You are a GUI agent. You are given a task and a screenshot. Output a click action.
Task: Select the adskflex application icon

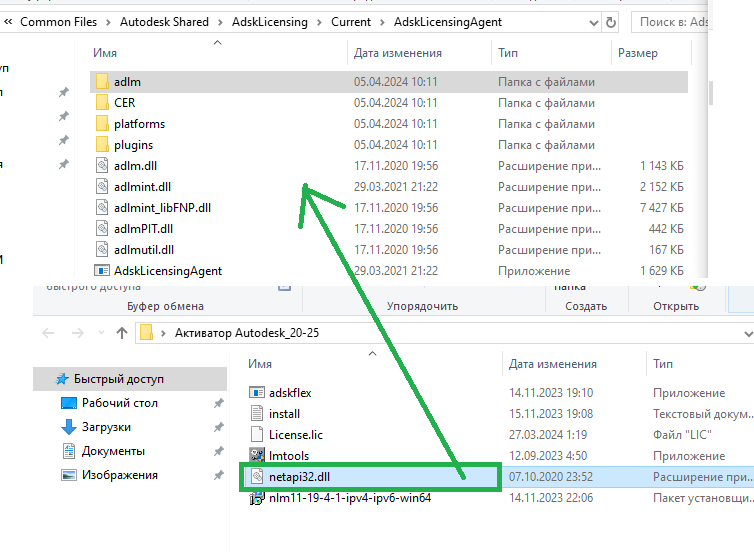[x=256, y=393]
